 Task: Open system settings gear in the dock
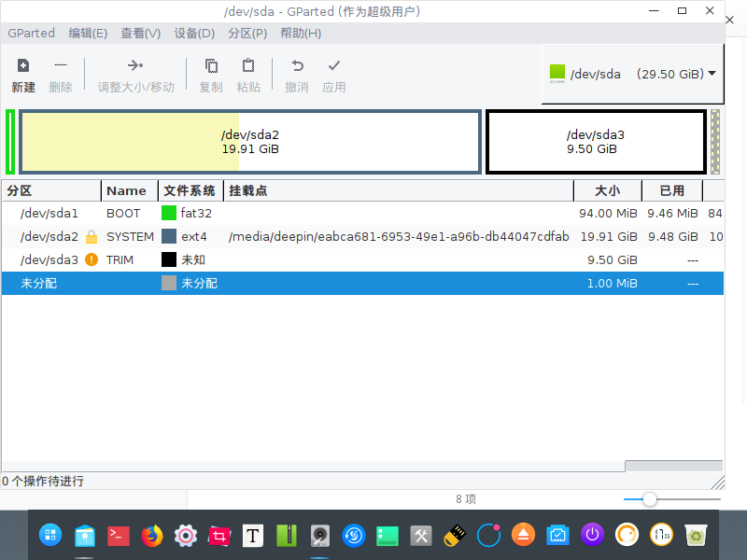[x=186, y=536]
